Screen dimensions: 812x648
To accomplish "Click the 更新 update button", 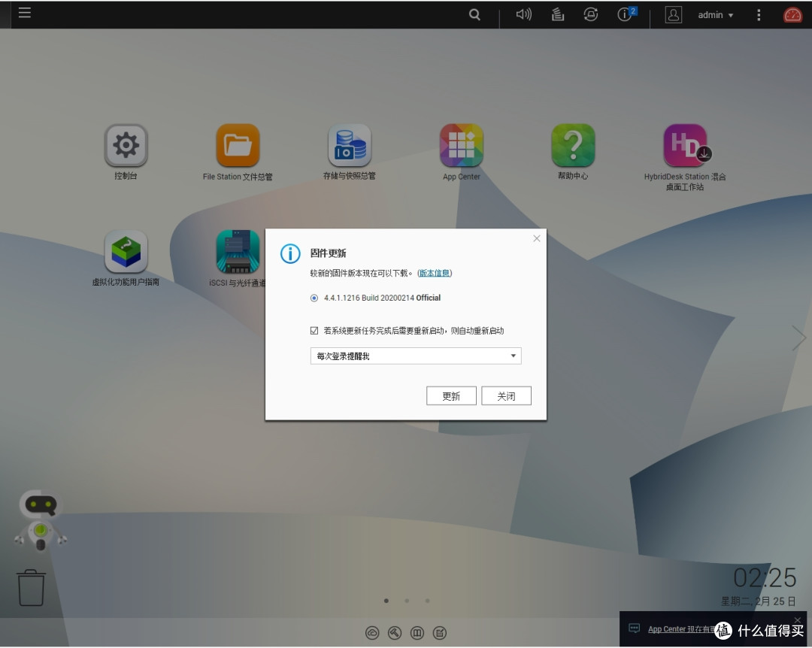I will point(451,395).
